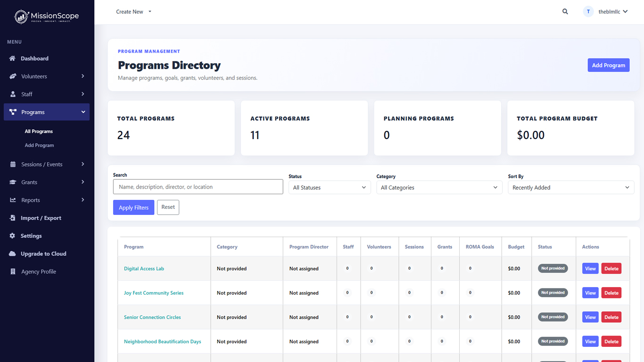
Task: Click the Grants graduation cap icon
Action: (13, 182)
